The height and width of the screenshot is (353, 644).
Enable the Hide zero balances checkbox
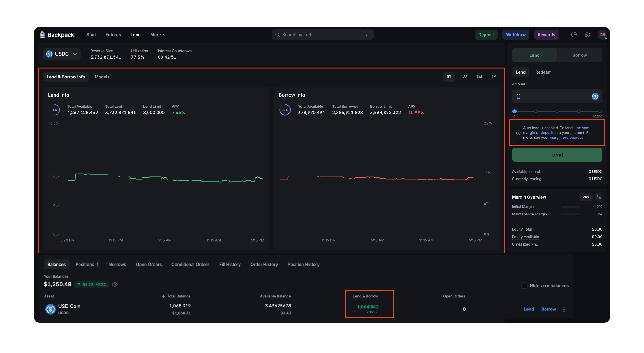(x=524, y=285)
